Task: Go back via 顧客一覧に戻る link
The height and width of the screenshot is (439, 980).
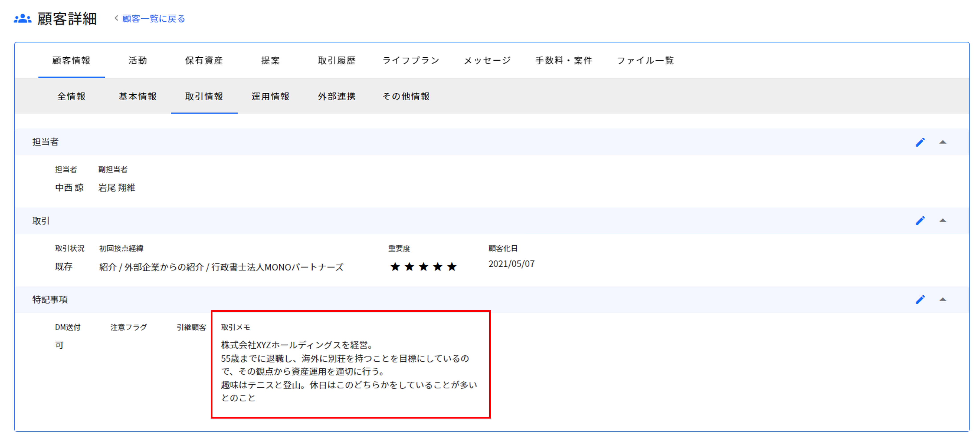Action: (153, 19)
